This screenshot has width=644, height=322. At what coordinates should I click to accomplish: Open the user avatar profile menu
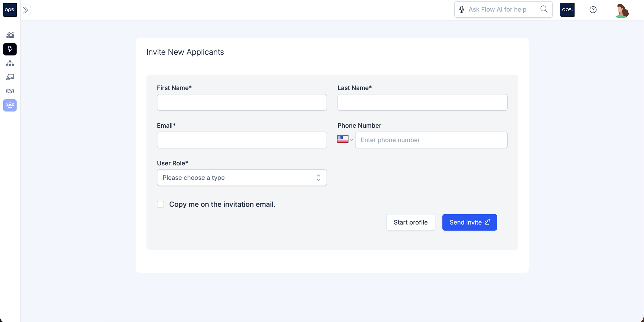click(622, 10)
